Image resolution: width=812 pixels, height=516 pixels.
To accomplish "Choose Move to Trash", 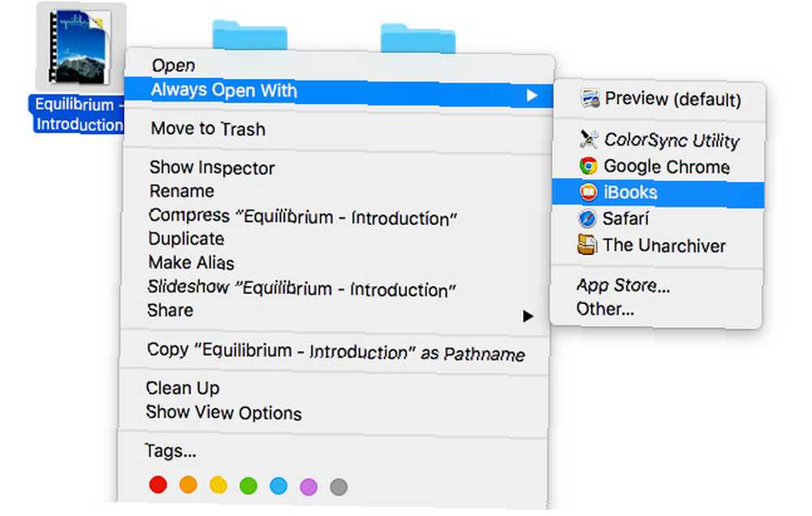I will (x=208, y=128).
